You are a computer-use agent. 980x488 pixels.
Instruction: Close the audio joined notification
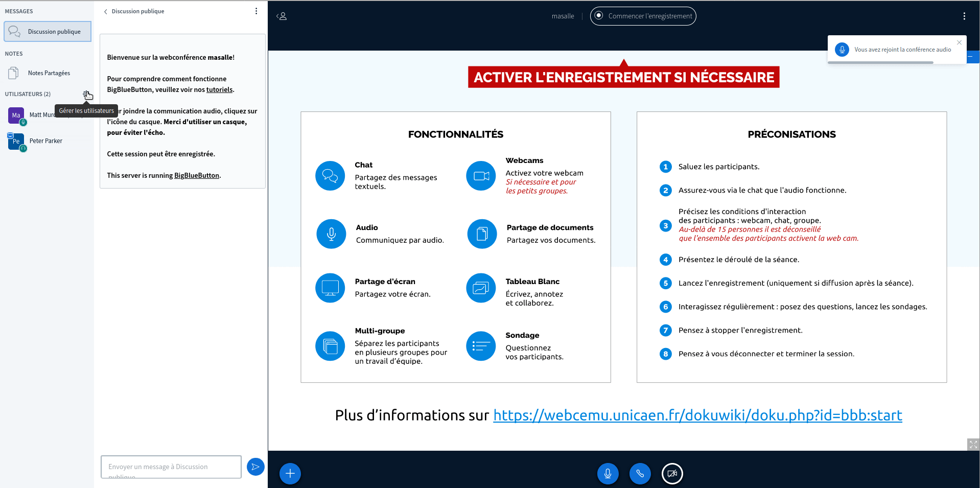point(959,43)
